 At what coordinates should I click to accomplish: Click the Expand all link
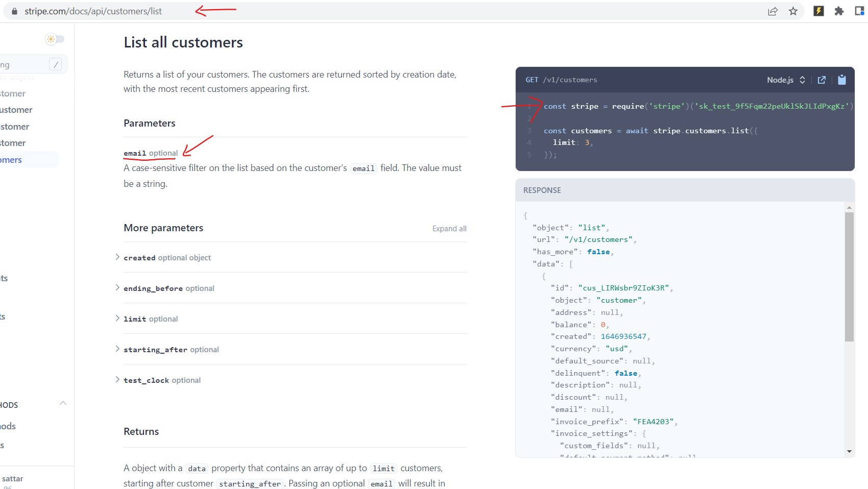click(x=449, y=229)
